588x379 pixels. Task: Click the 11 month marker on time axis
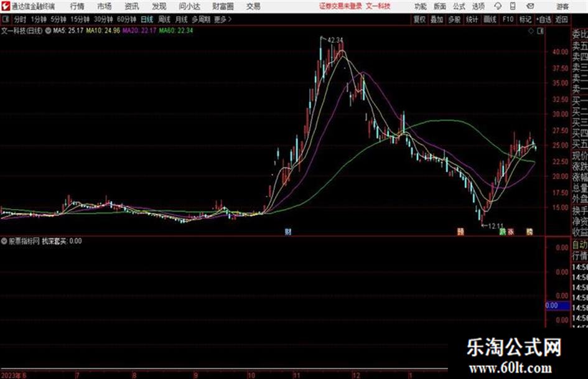pyautogui.click(x=296, y=375)
